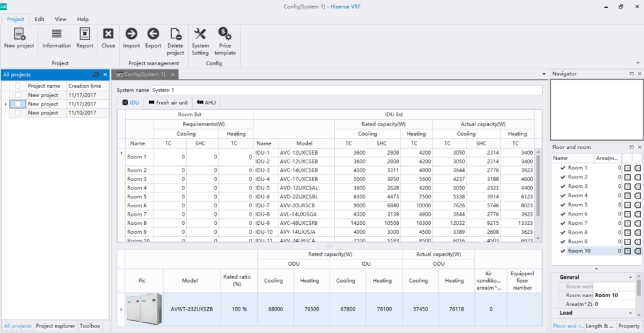The width and height of the screenshot is (644, 333).
Task: Open the Toolbox tab
Action: pyautogui.click(x=90, y=326)
